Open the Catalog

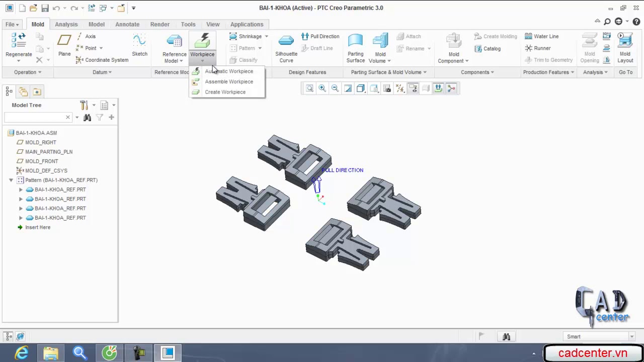pos(488,49)
